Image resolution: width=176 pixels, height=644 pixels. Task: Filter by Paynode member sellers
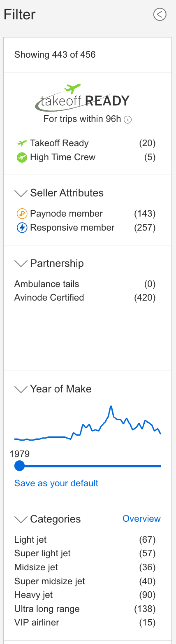(86, 214)
